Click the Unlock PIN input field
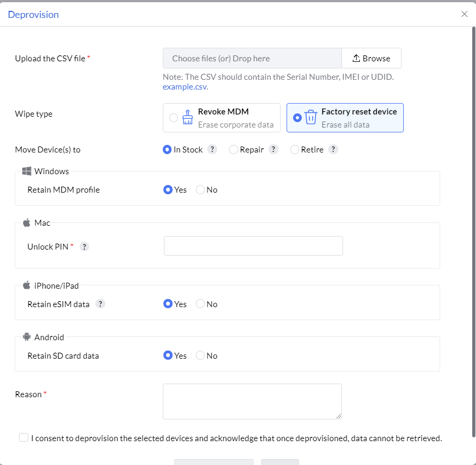The height and width of the screenshot is (465, 476). click(253, 246)
